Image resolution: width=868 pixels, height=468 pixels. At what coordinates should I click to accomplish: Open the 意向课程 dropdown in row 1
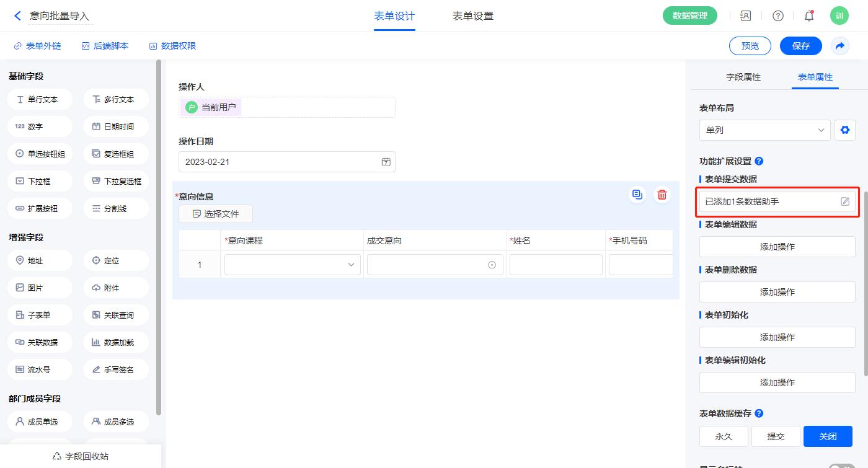(x=292, y=265)
